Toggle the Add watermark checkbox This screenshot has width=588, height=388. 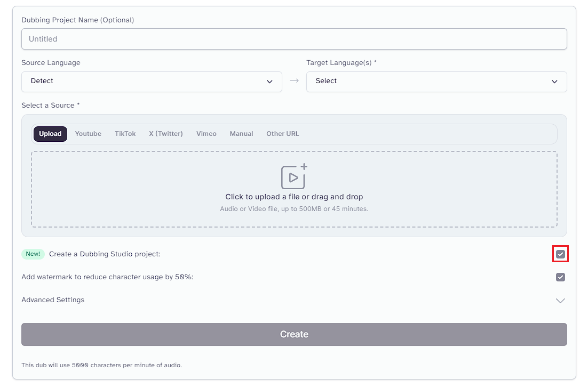pos(560,277)
